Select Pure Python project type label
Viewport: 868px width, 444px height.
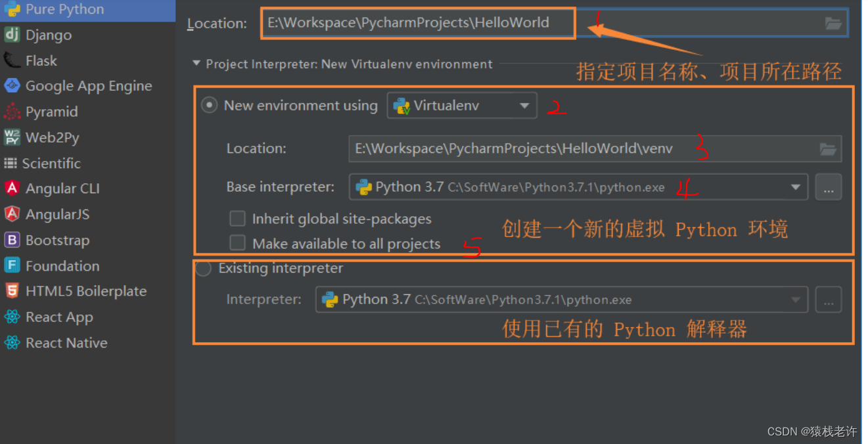pos(64,9)
